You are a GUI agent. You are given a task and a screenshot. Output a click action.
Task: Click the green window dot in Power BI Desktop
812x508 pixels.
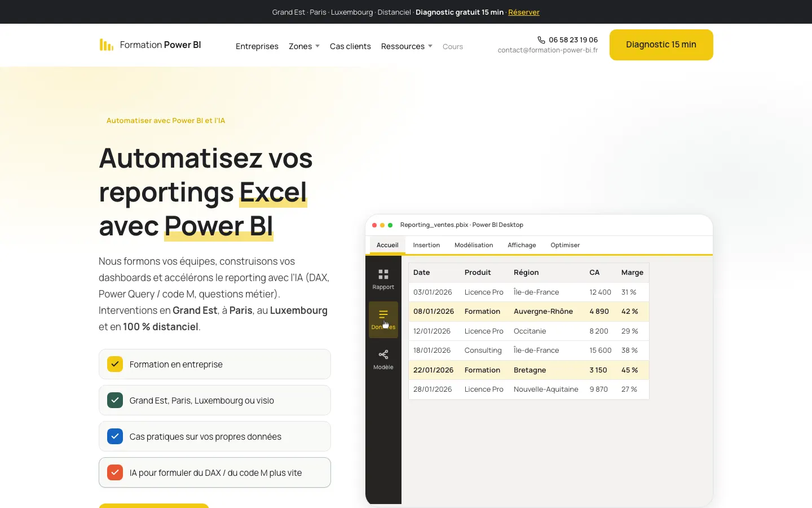390,225
